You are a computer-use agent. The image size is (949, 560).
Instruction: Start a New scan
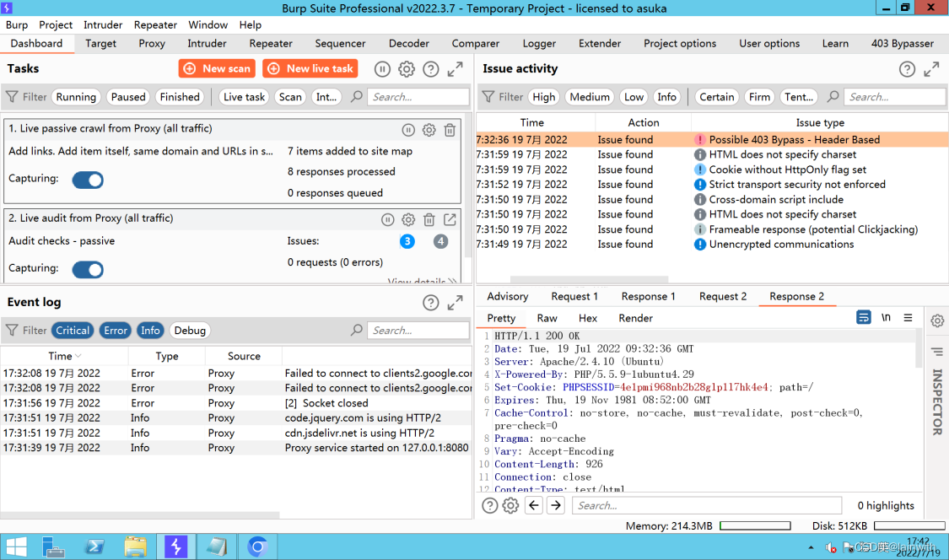click(x=217, y=68)
